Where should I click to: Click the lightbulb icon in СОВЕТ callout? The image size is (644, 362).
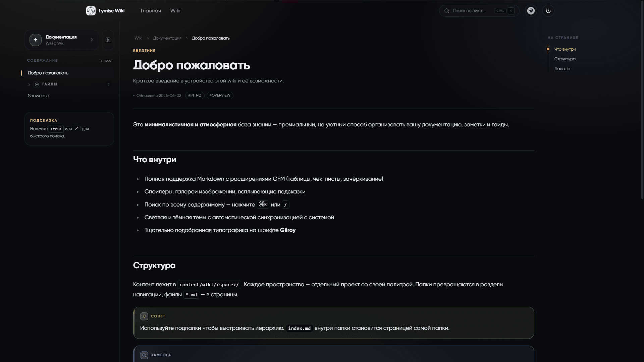pos(144,316)
